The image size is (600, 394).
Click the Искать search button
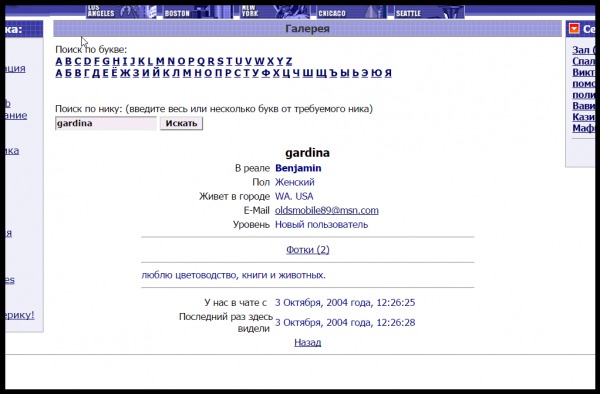[x=181, y=123]
